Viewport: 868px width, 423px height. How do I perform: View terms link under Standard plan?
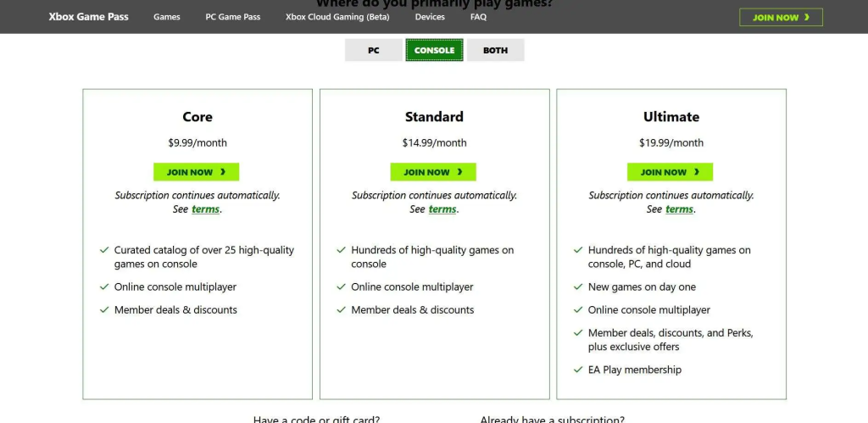pos(442,209)
